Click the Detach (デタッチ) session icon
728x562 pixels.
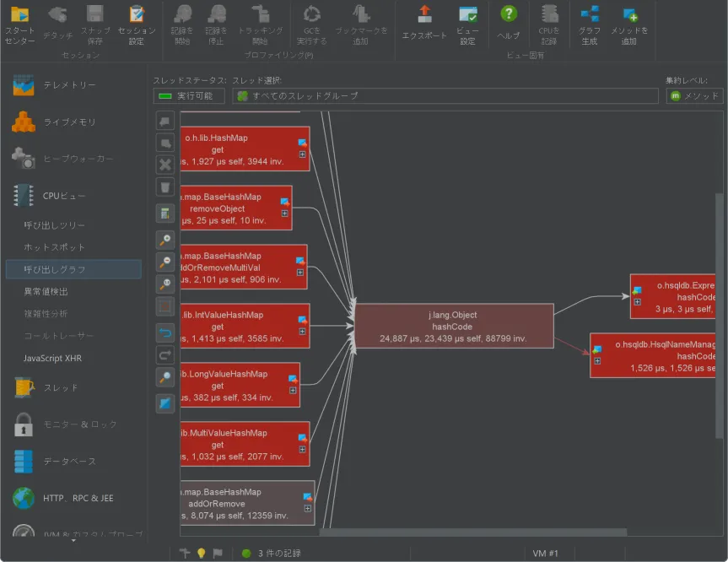click(57, 24)
